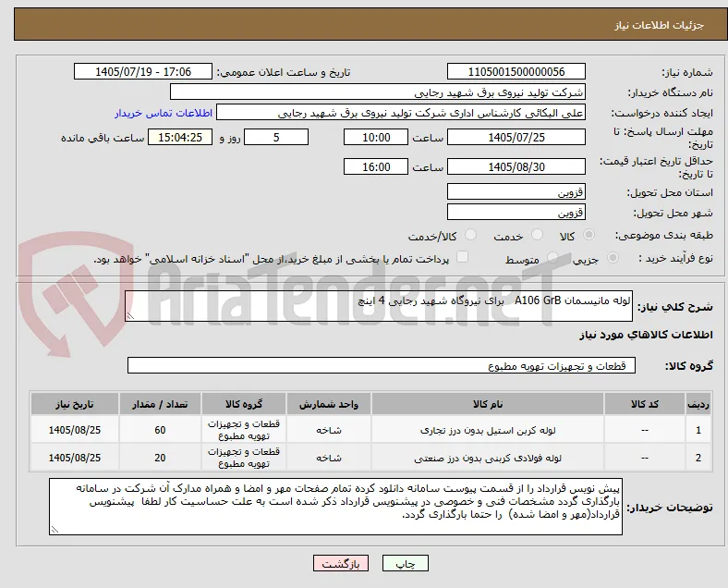Click the delivery province قزوین field
This screenshot has width=728, height=588.
[x=516, y=191]
